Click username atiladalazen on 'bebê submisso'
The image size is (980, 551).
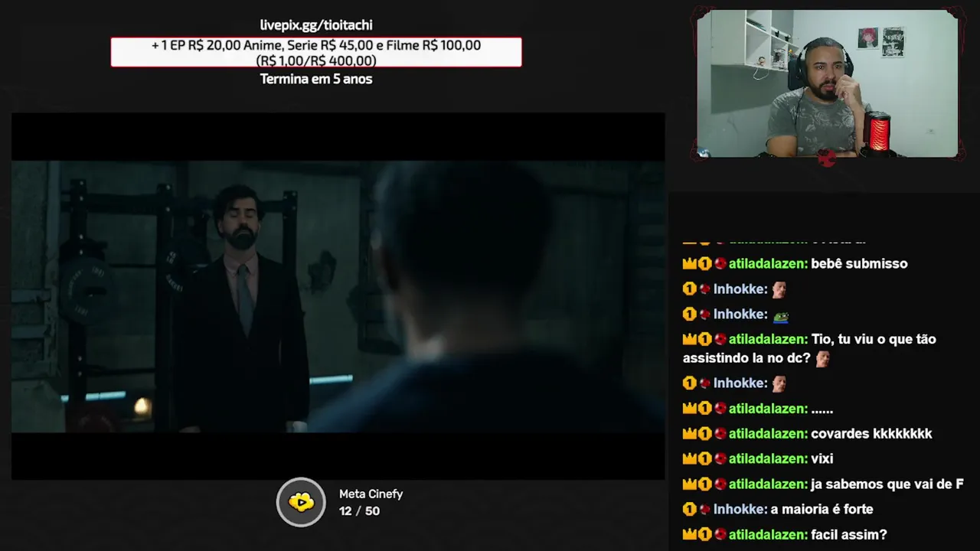(768, 263)
